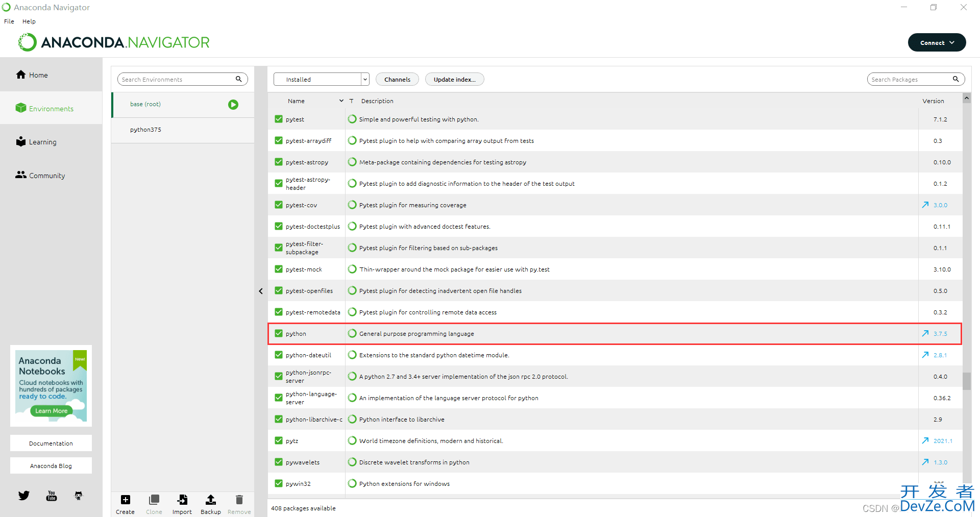Uncheck the pytest-arraydiff checkbox
This screenshot has height=517, width=980.
click(x=279, y=140)
